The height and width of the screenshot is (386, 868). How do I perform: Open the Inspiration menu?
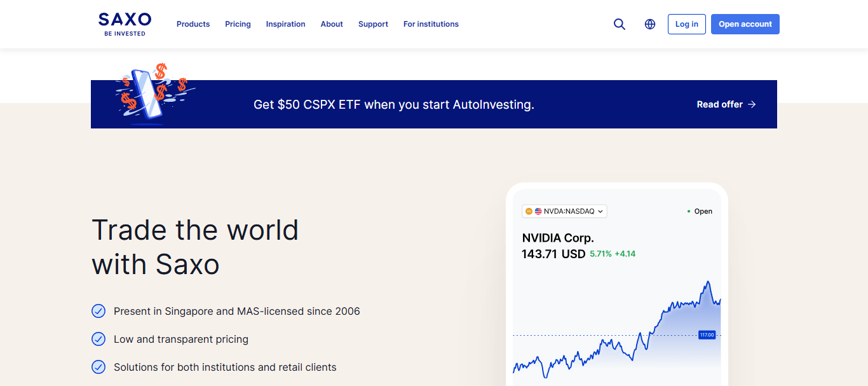[x=285, y=24]
